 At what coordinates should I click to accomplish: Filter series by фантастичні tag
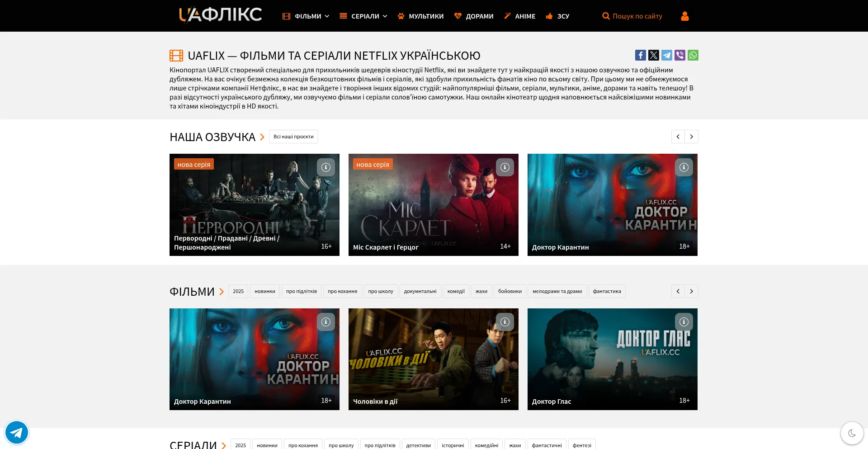[x=547, y=445]
